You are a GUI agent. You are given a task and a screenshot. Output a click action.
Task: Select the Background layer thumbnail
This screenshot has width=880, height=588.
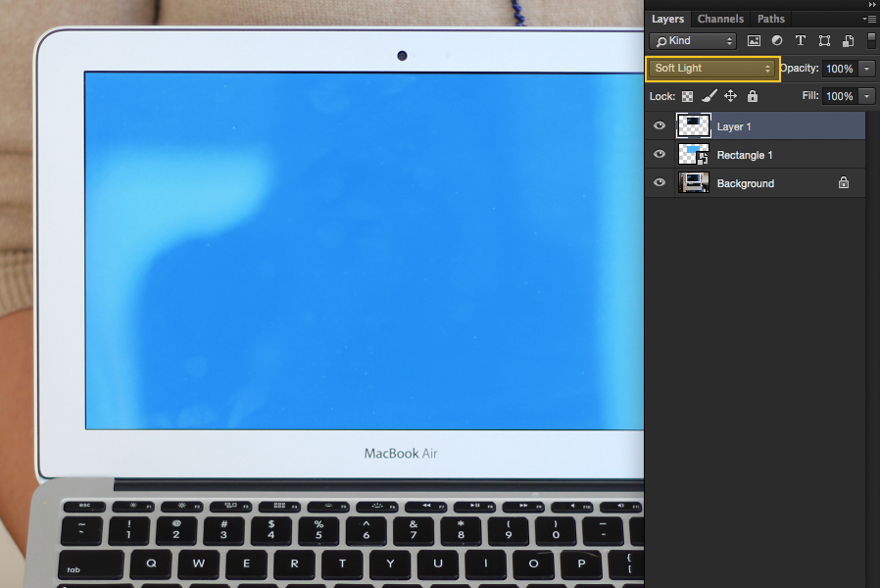693,182
